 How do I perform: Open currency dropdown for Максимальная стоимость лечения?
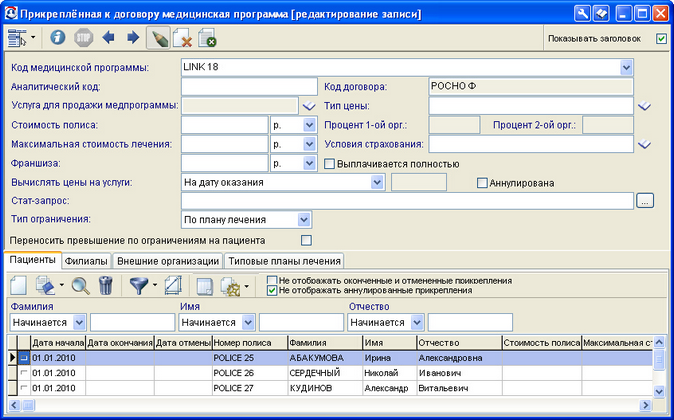(x=309, y=144)
